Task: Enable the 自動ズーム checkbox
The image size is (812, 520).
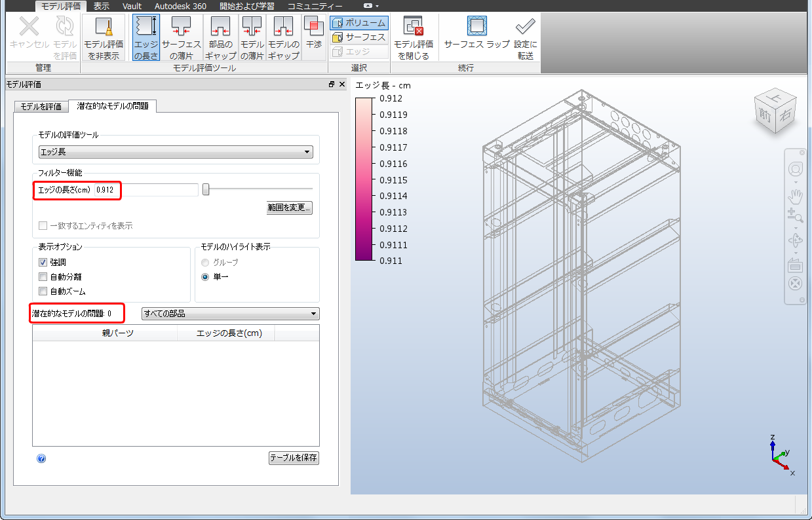Action: [x=43, y=291]
